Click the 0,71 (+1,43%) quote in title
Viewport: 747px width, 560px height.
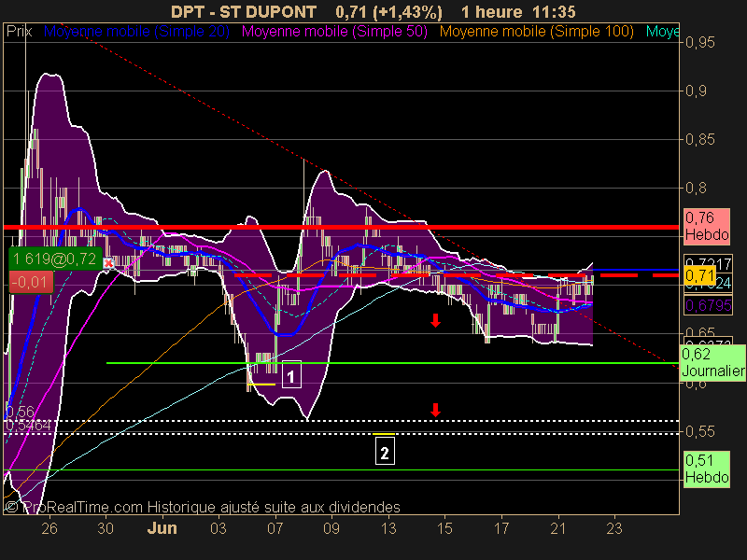(x=388, y=11)
